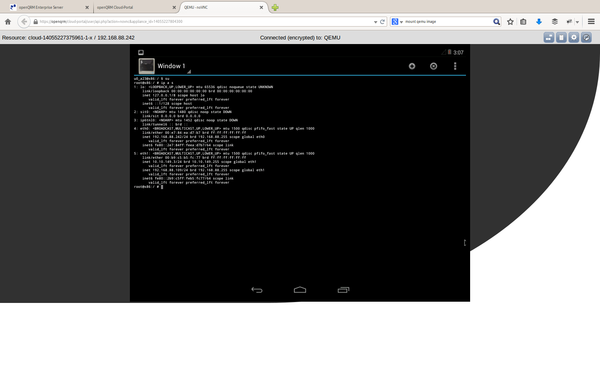Screen dimensions: 600x374
Task: Click the noVNC disconnect button
Action: pos(586,38)
